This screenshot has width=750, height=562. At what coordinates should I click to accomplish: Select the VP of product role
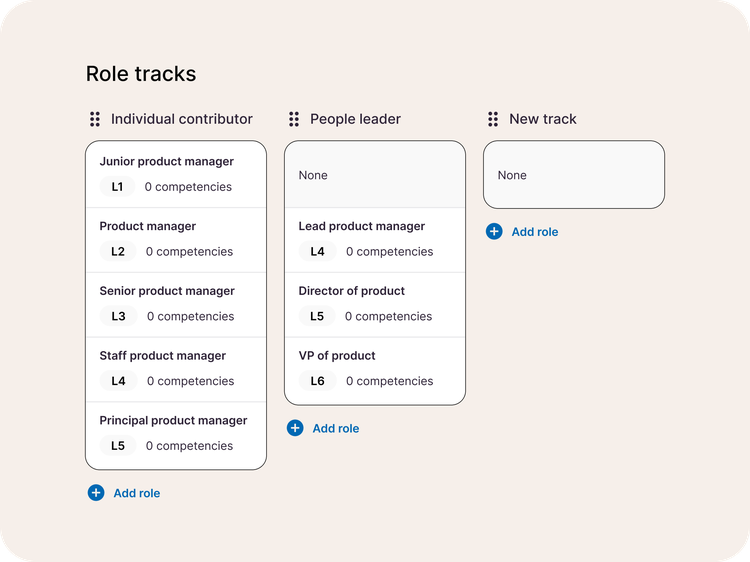point(375,371)
